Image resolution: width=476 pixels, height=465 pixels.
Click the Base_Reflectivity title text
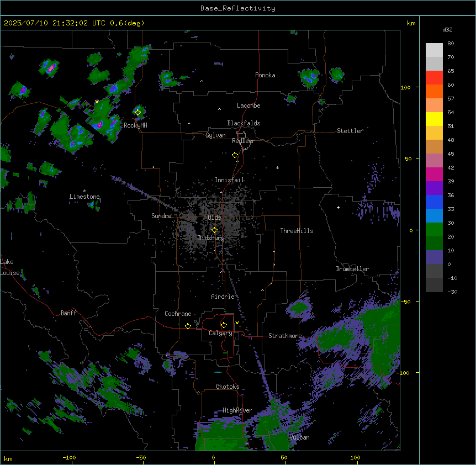(x=238, y=8)
